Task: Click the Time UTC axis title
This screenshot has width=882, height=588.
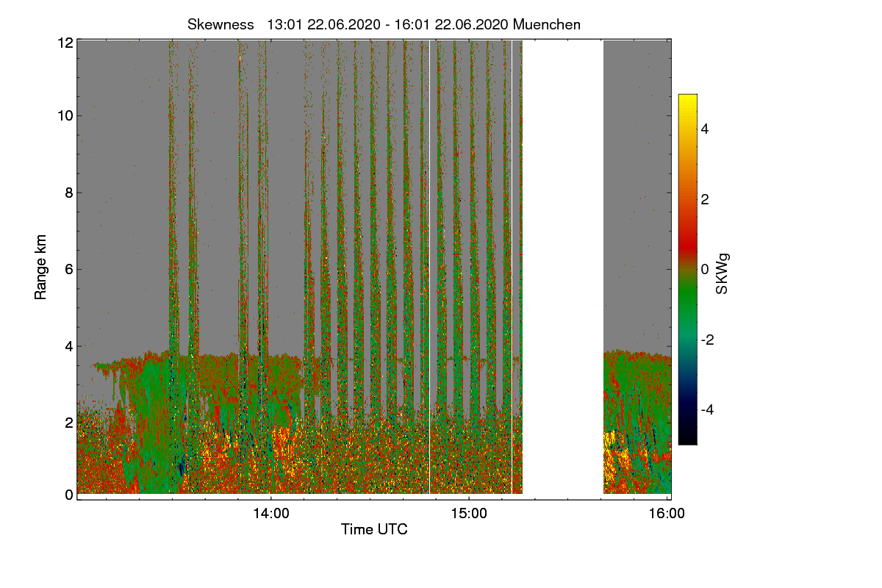Action: pos(374,529)
